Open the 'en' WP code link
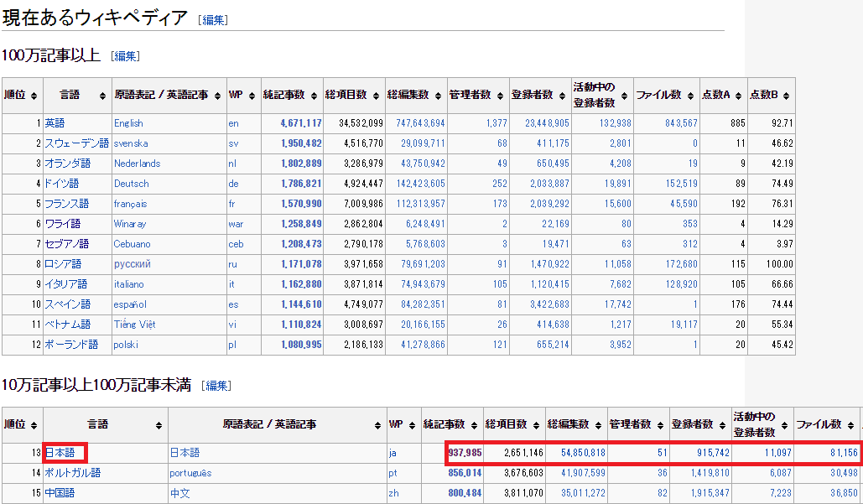The width and height of the screenshot is (863, 504). point(233,123)
